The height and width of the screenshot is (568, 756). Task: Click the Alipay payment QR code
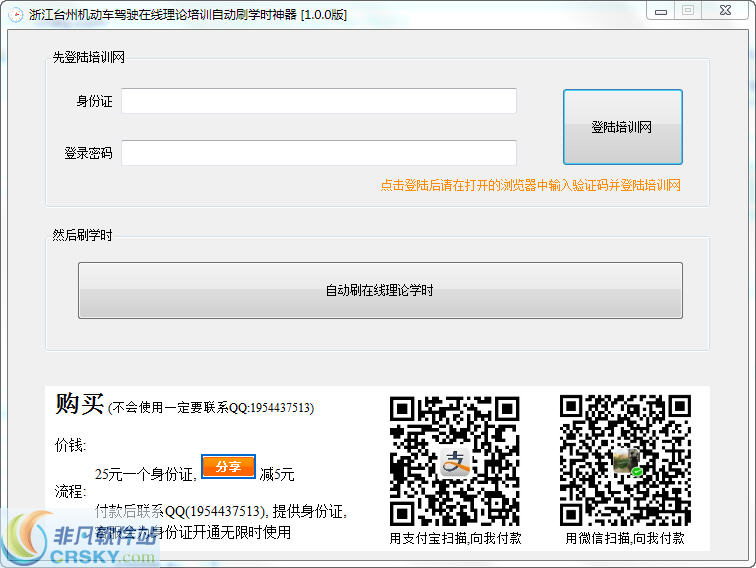tap(454, 460)
